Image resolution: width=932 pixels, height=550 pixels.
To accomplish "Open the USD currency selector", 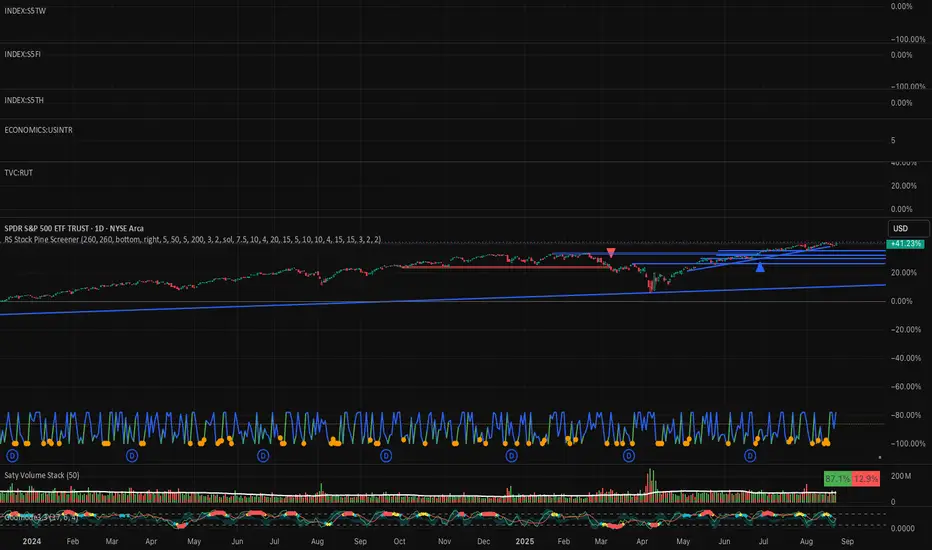I will (x=908, y=228).
